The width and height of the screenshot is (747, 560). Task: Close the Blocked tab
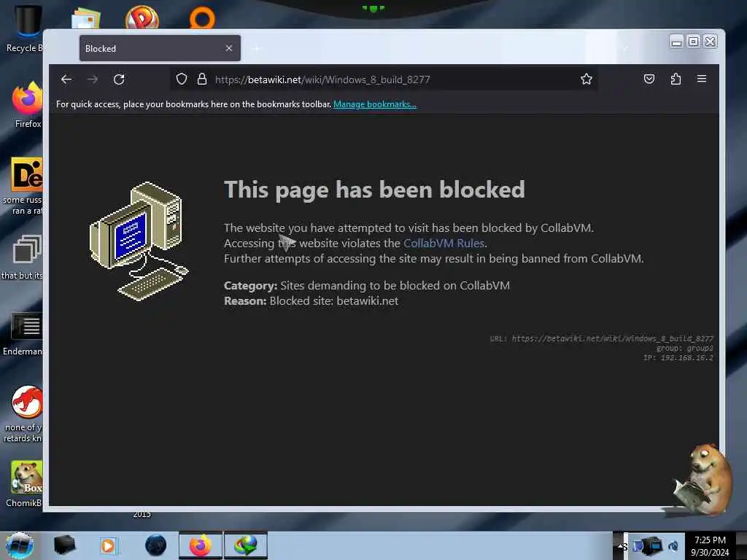(x=229, y=48)
